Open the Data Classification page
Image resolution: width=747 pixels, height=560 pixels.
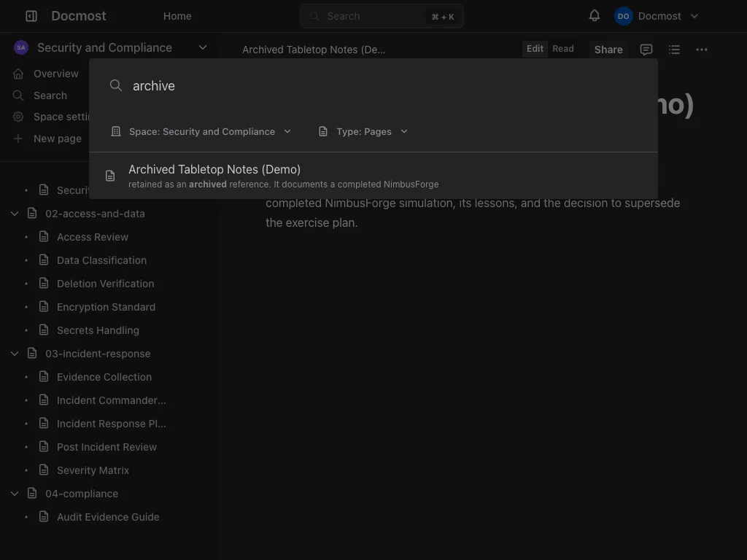pos(101,260)
